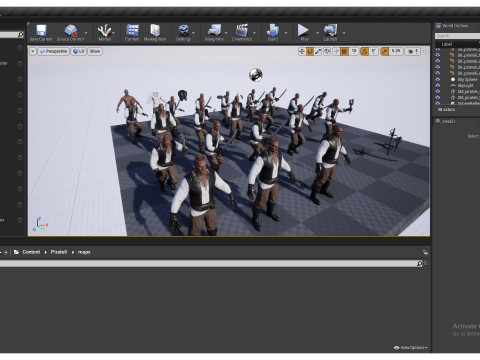Toggle grid snapping in viewport toolbar
The image size is (480, 360).
[x=345, y=51]
